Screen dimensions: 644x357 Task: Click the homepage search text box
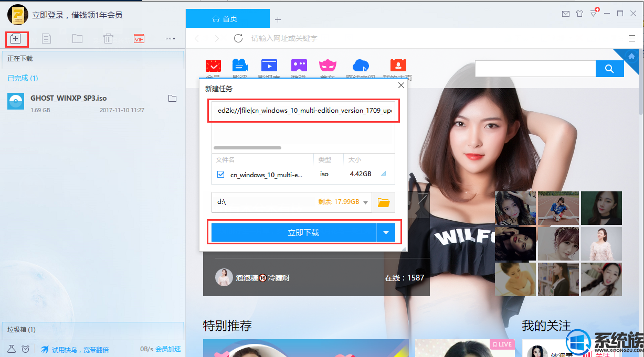535,69
